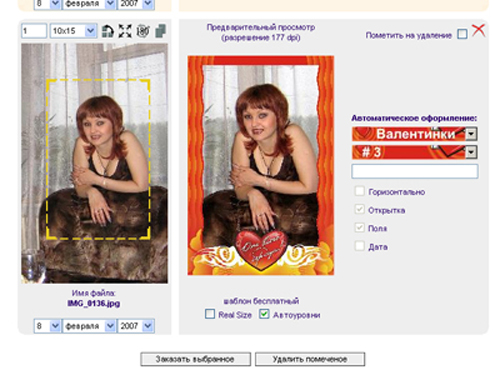Click the Valentine framed preview image

(261, 165)
